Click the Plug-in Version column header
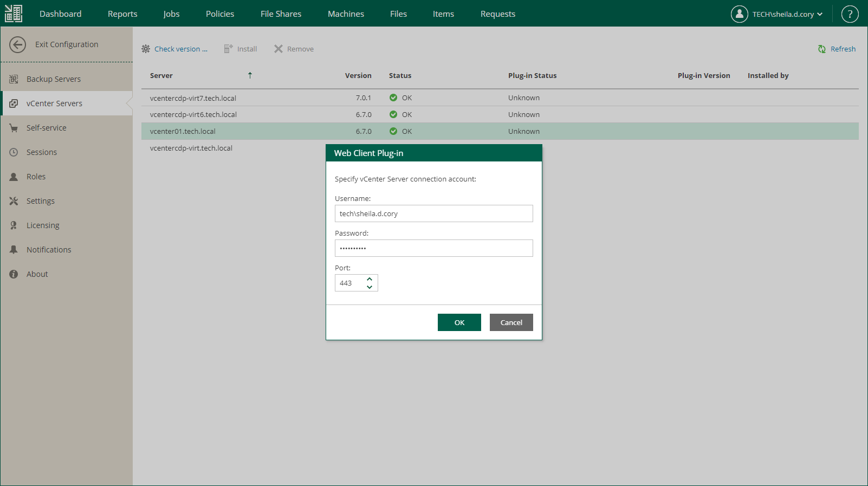The image size is (868, 486). (x=704, y=75)
